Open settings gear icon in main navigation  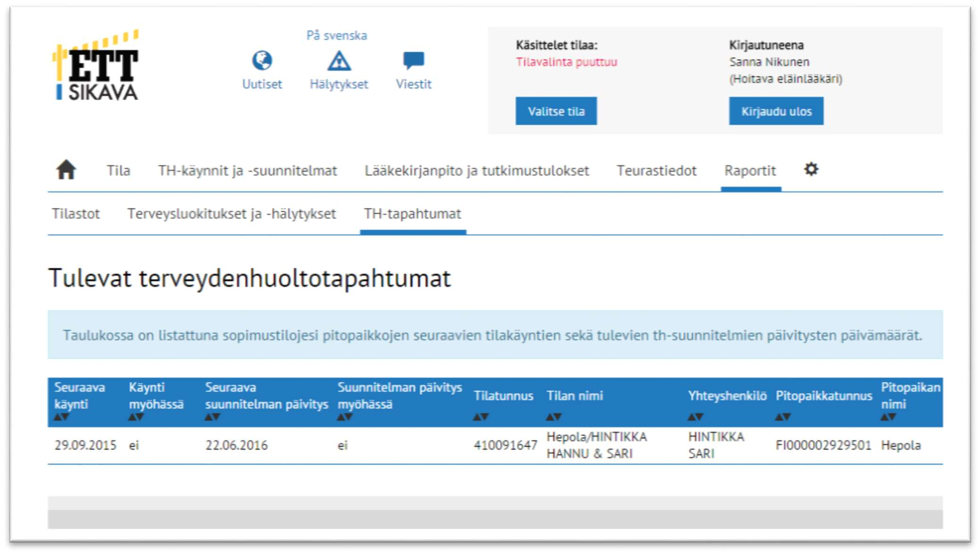click(811, 169)
